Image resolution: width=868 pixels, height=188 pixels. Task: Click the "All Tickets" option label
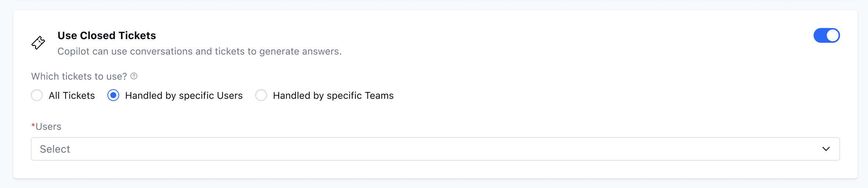[72, 95]
